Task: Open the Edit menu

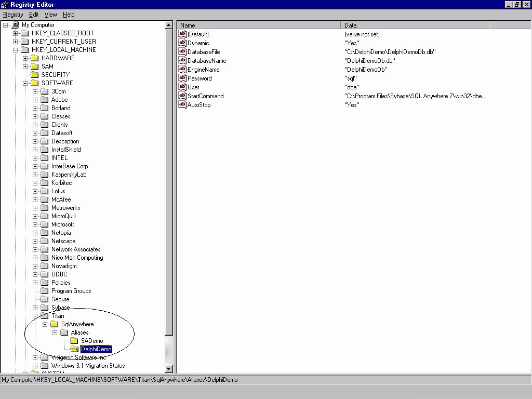Action: point(34,15)
